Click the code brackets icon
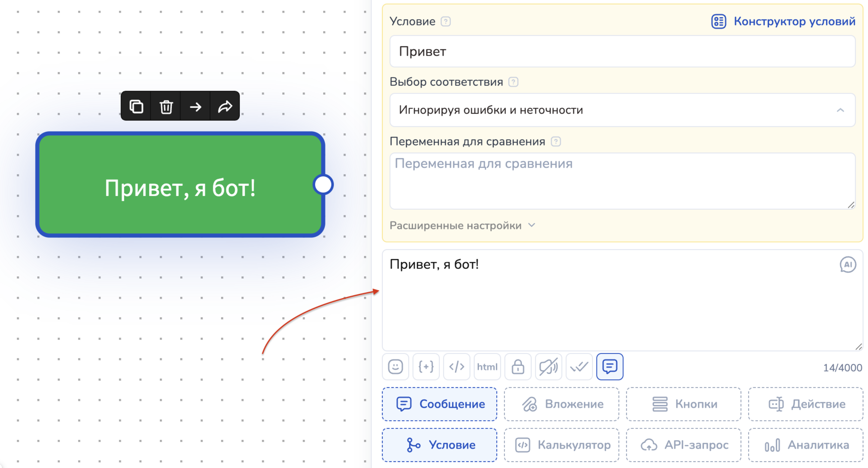This screenshot has height=468, width=868. pyautogui.click(x=457, y=366)
